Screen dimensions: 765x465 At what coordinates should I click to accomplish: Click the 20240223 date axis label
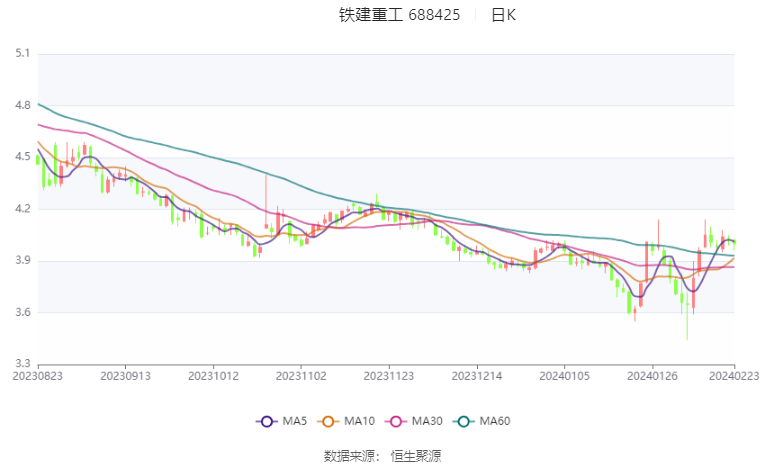coord(734,376)
